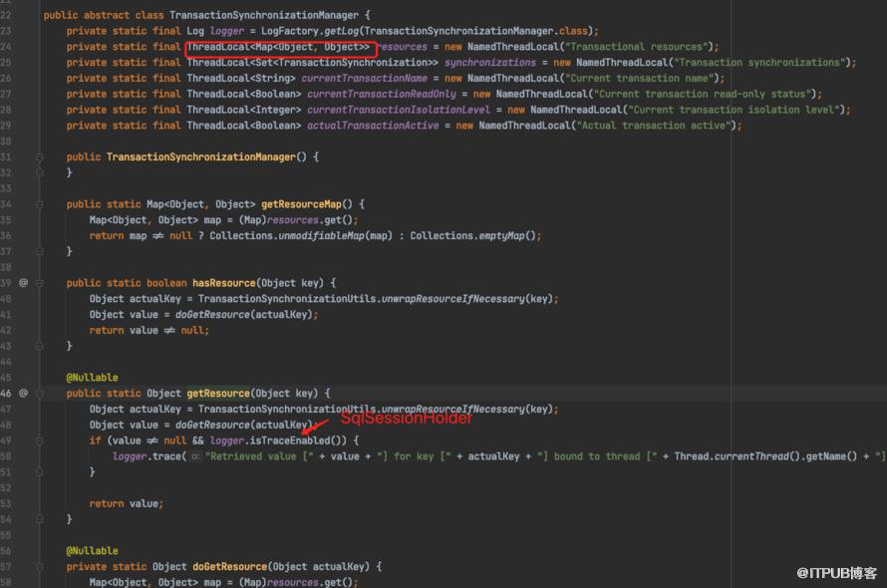The image size is (887, 588).
Task: Click the logger.trace call
Action: [148, 456]
